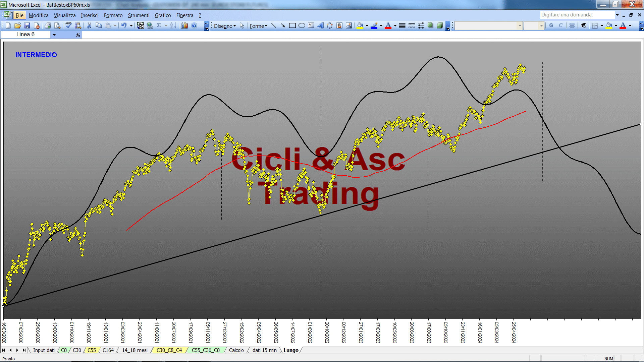The width and height of the screenshot is (644, 362).
Task: Expand the help question box dropdown
Action: 617,15
